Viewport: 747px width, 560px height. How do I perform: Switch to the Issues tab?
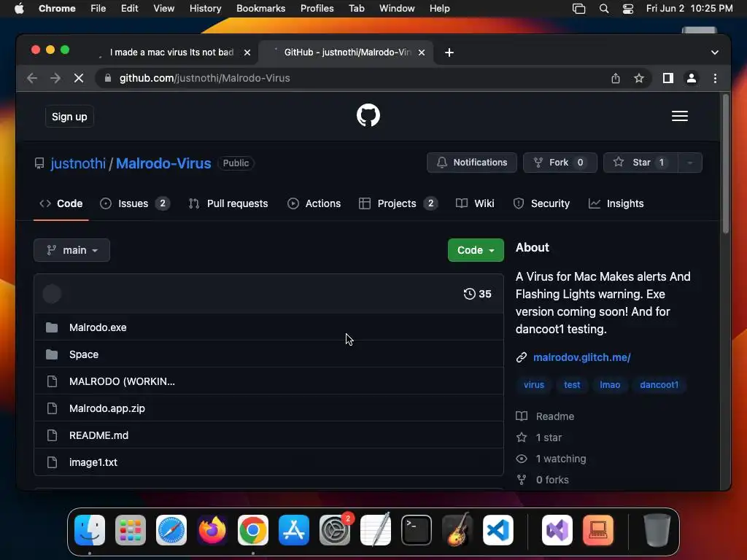tap(135, 204)
